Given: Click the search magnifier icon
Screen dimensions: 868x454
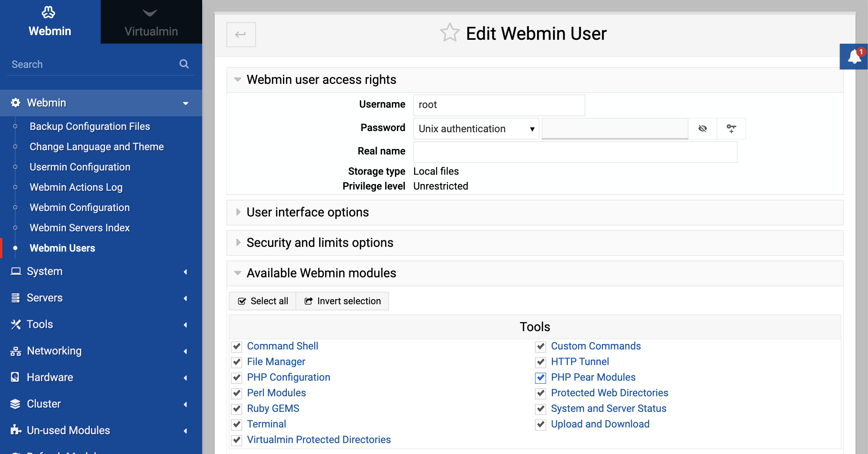Looking at the screenshot, I should 184,64.
